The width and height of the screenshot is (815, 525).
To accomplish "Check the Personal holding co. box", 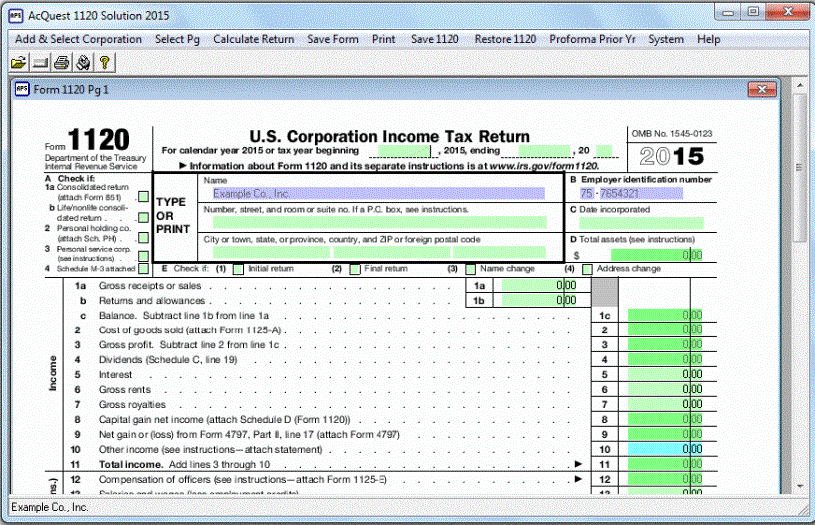I will pos(143,238).
